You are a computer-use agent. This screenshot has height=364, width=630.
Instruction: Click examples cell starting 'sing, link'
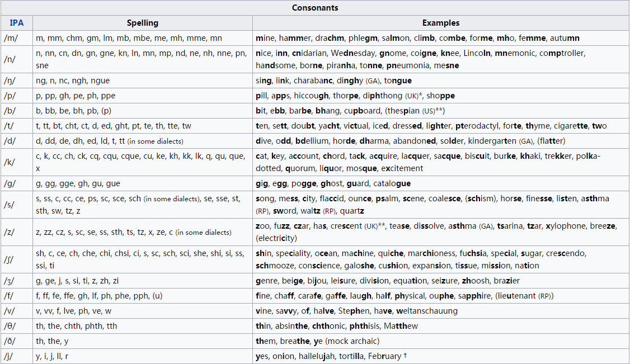point(441,81)
